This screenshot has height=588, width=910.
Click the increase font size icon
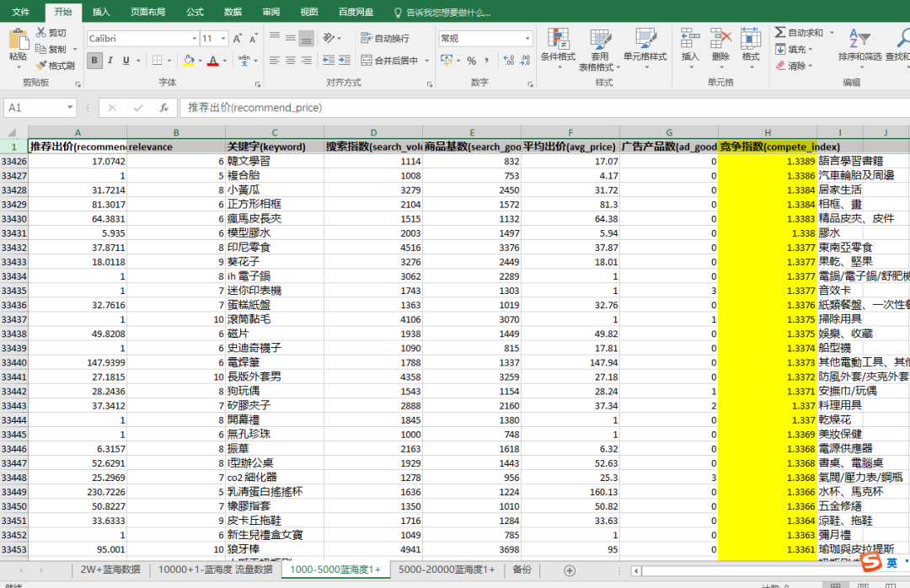pos(238,39)
